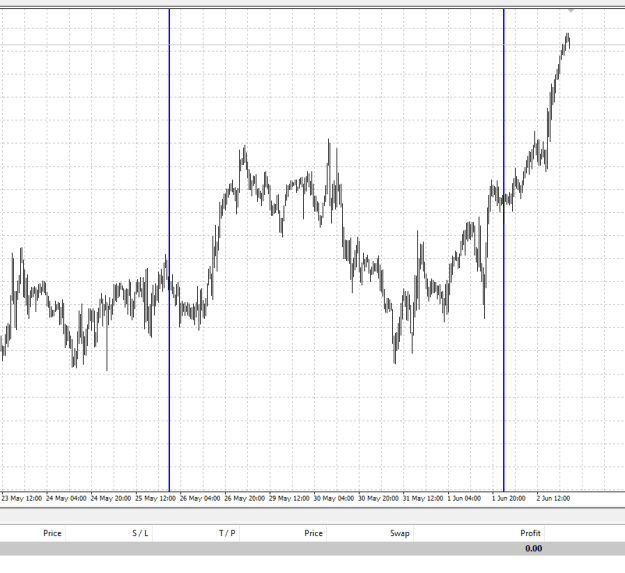Click the gray horizontal bid price line
Viewport: 625px width, 573px height.
point(312,45)
